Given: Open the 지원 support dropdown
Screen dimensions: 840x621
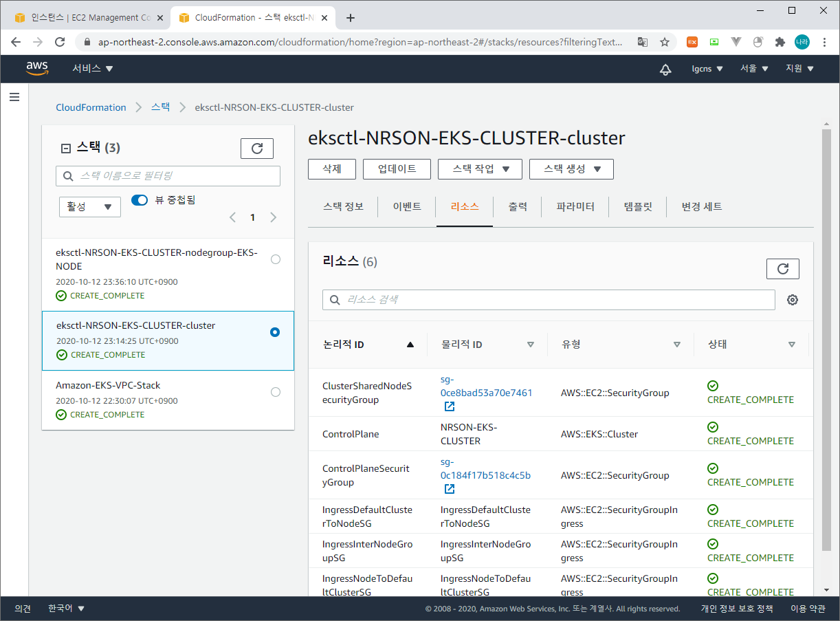Looking at the screenshot, I should tap(799, 69).
